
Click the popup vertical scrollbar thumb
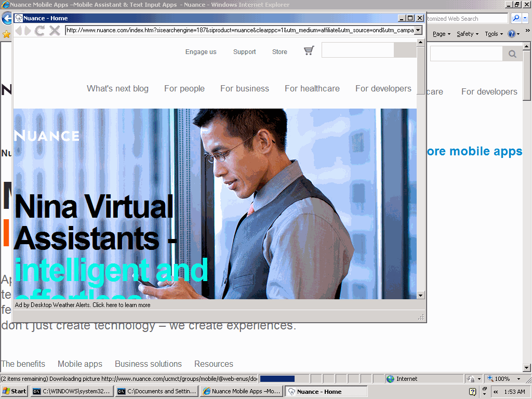click(420, 70)
